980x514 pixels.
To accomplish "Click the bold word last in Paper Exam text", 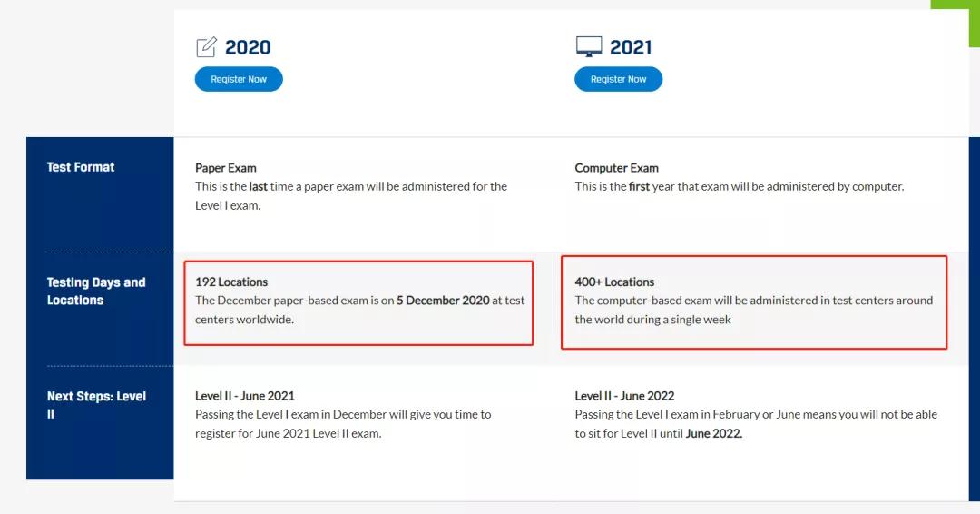I will tap(258, 186).
